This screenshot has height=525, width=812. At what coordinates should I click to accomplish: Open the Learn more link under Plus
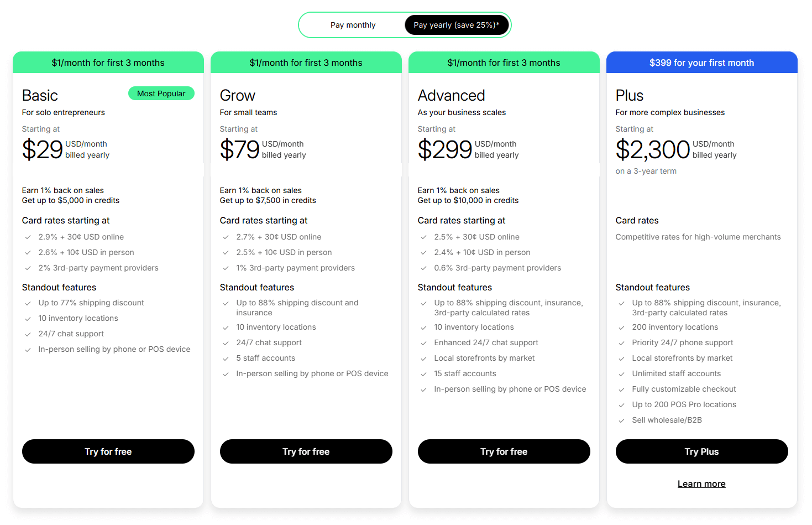(701, 484)
